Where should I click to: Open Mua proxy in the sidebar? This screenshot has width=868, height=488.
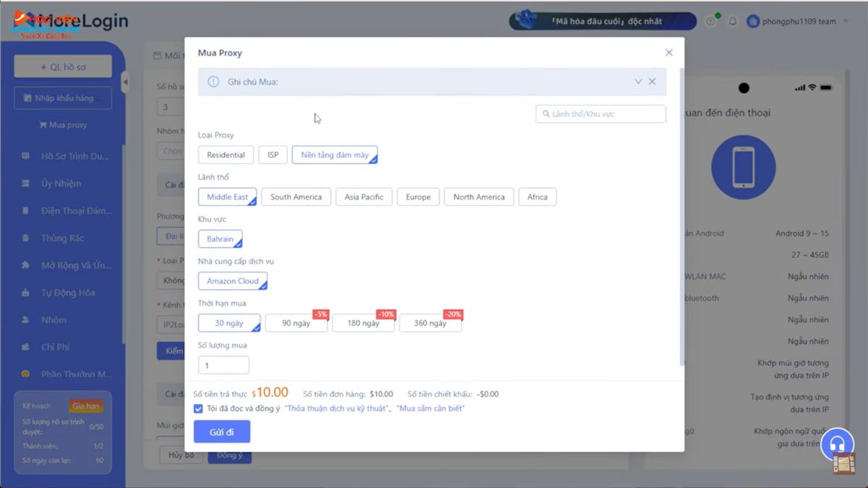pyautogui.click(x=63, y=125)
